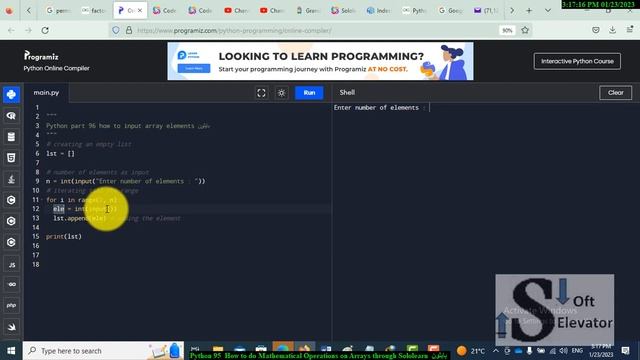Select the Python language icon in sidebar
The height and width of the screenshot is (360, 640).
11,94
